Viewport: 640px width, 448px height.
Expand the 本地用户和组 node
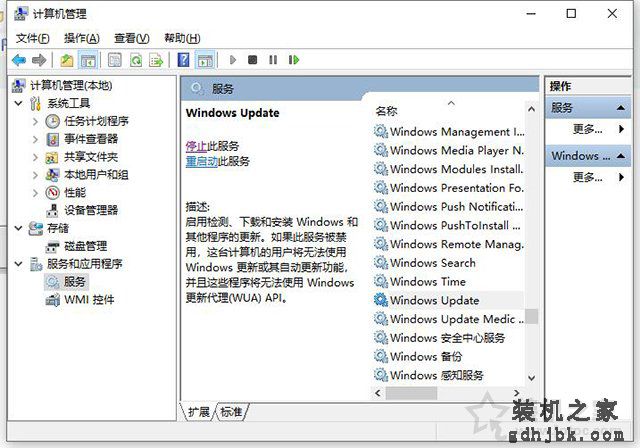[x=36, y=175]
